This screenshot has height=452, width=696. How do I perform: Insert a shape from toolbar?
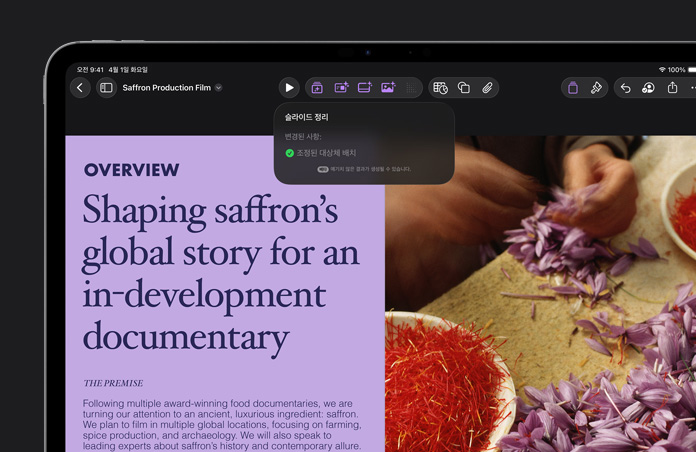click(464, 88)
